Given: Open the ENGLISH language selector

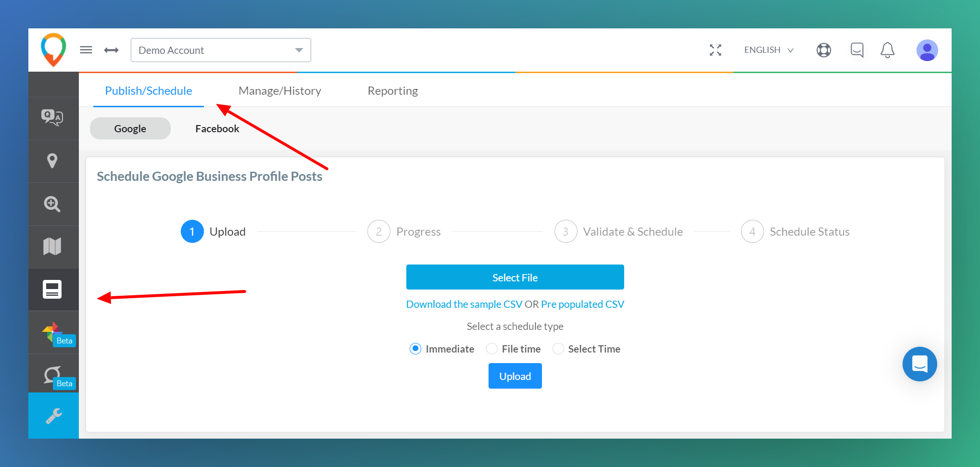Looking at the screenshot, I should pos(768,50).
